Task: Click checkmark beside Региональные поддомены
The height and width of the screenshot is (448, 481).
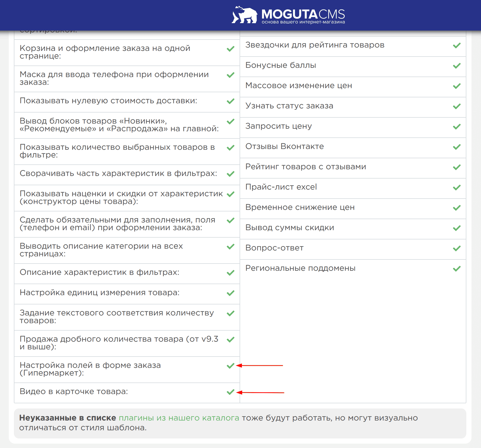Action: click(457, 269)
